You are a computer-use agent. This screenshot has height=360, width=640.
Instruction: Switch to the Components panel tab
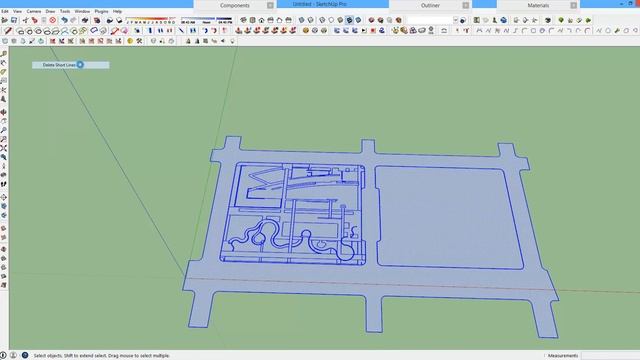click(235, 5)
